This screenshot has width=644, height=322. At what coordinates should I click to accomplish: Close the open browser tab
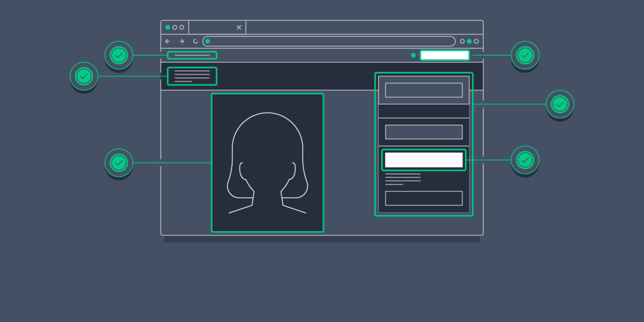click(x=239, y=27)
